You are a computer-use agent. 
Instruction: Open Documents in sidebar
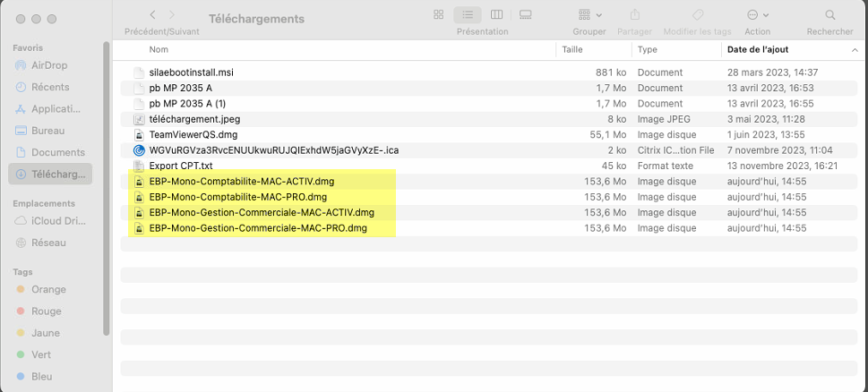tap(50, 152)
